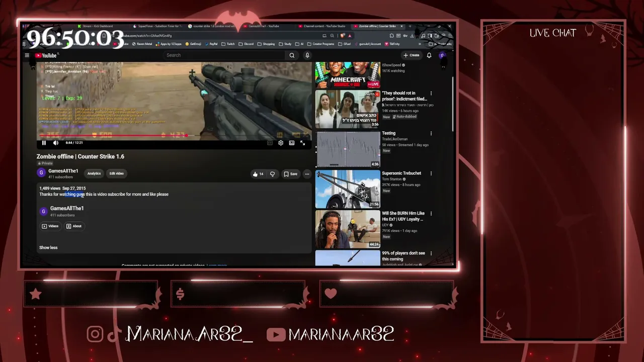Switch to the SquadTimer Subathon Timer tab
The height and width of the screenshot is (362, 644).
(x=158, y=26)
